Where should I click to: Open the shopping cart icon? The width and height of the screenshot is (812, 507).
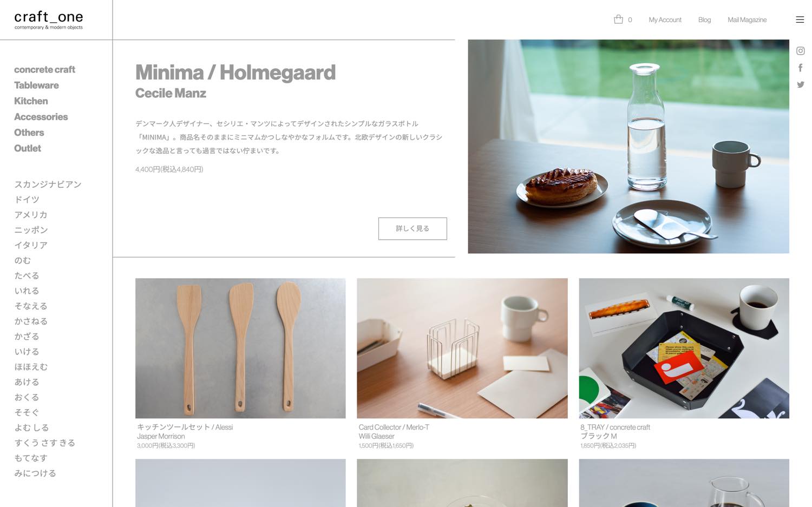click(x=618, y=19)
